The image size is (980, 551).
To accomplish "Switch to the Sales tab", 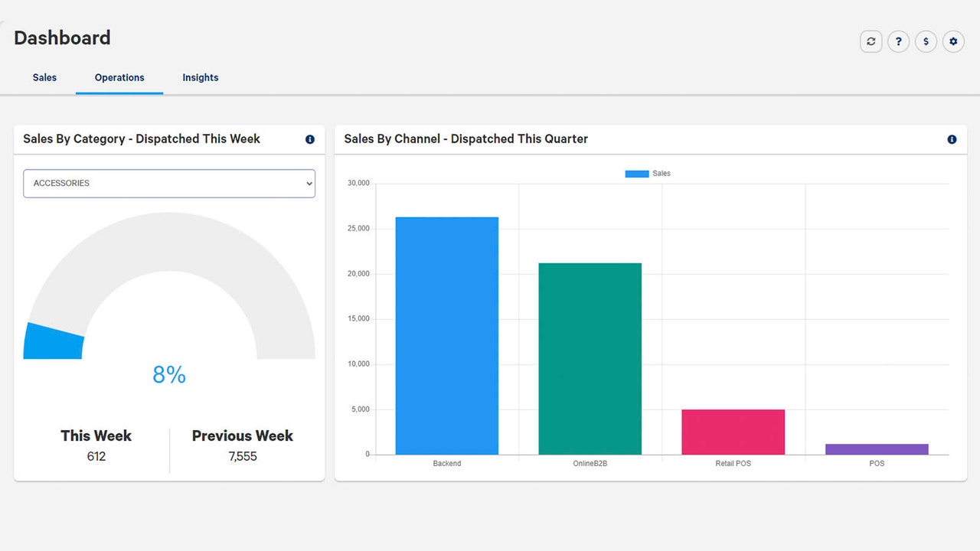I will point(44,77).
